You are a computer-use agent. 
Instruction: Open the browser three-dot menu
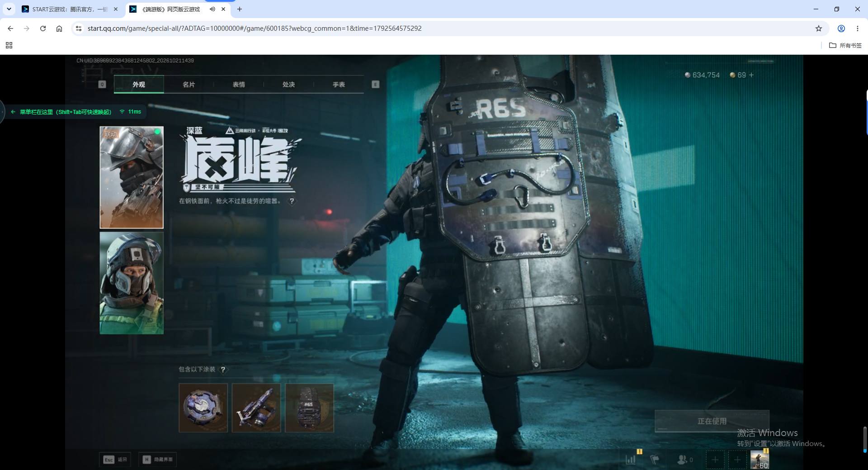(858, 28)
